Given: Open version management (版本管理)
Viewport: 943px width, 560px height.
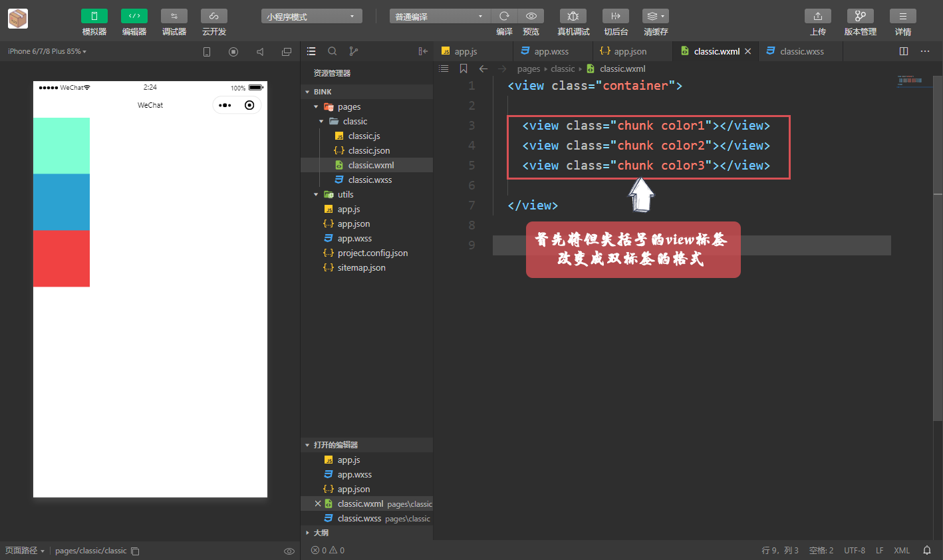Looking at the screenshot, I should [860, 16].
